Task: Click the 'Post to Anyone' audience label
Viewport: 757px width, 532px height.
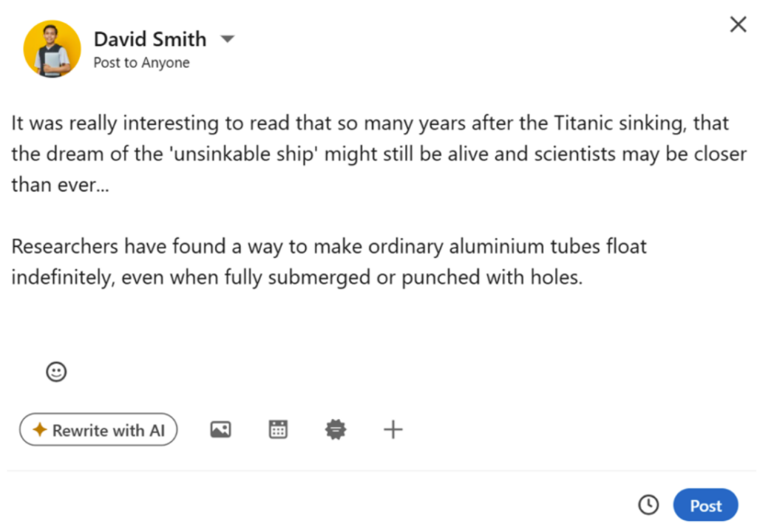Action: pos(141,63)
